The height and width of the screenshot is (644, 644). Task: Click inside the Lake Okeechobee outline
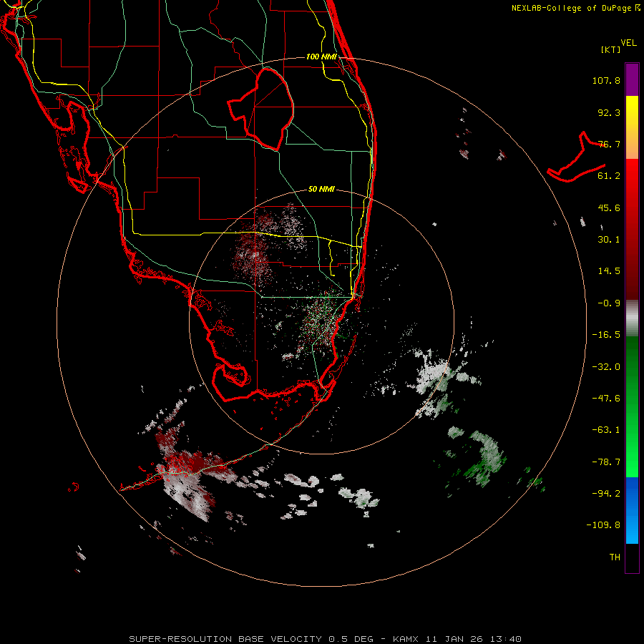(x=269, y=109)
